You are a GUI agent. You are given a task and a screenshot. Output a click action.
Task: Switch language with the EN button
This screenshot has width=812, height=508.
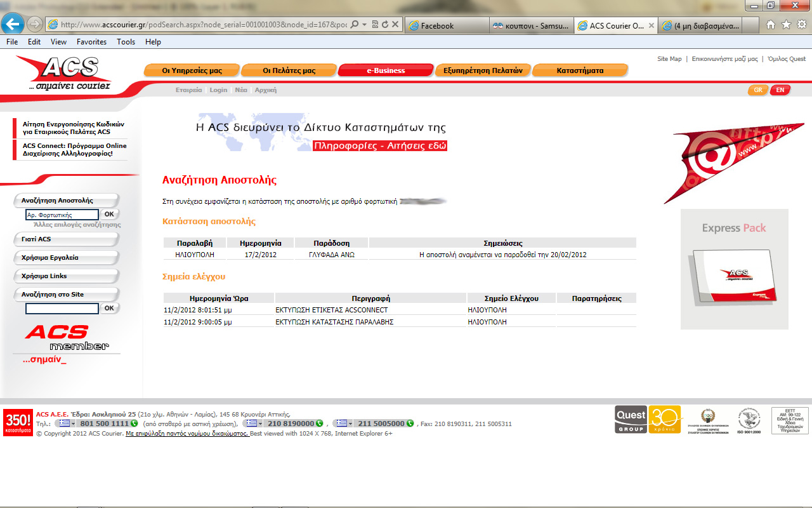[780, 90]
